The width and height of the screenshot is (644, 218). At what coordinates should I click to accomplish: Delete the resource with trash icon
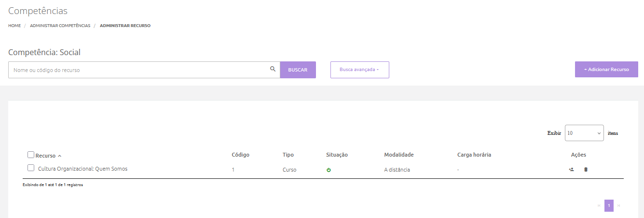(586, 170)
